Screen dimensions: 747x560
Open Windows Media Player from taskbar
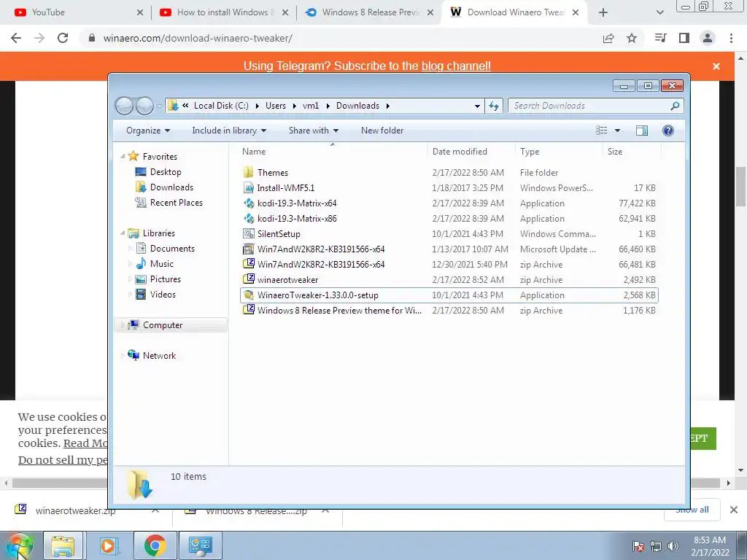[x=108, y=545]
